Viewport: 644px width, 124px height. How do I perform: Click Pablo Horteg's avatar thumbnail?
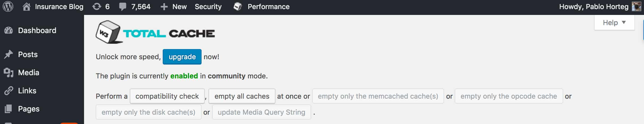click(636, 7)
